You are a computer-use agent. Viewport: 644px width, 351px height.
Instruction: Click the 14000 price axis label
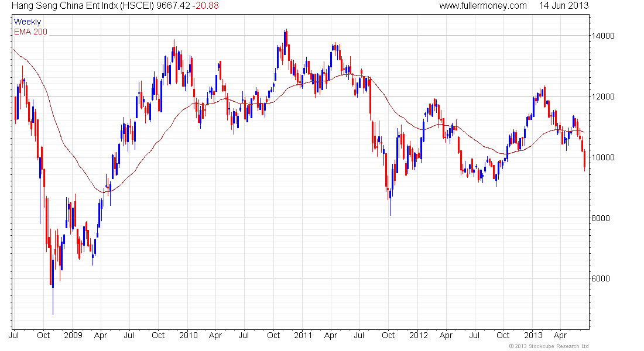click(x=603, y=36)
